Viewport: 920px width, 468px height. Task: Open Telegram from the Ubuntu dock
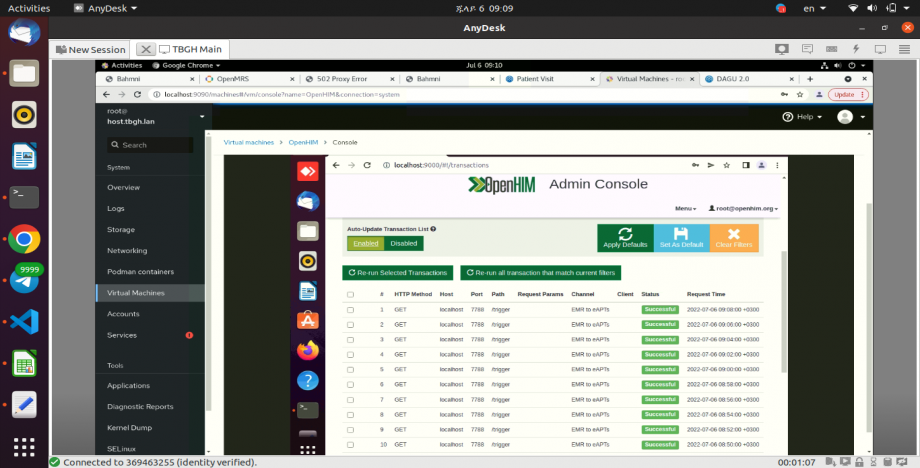tap(24, 280)
